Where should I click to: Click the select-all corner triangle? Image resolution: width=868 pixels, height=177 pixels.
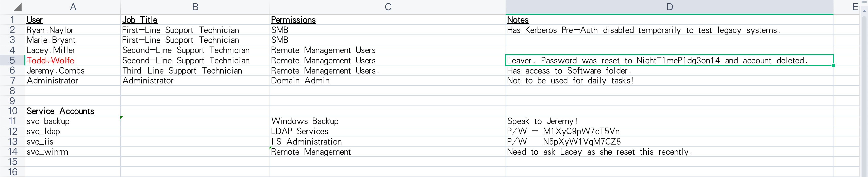coord(18,7)
